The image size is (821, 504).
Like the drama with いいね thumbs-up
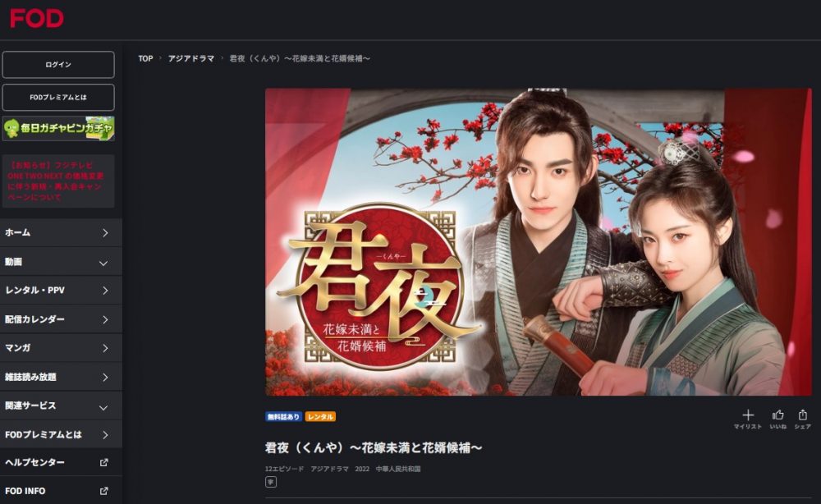pyautogui.click(x=778, y=419)
